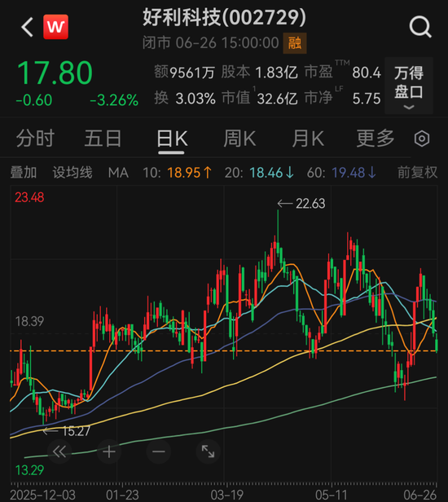Change 前复权 adjustment mode
The height and width of the screenshot is (502, 448).
(417, 173)
